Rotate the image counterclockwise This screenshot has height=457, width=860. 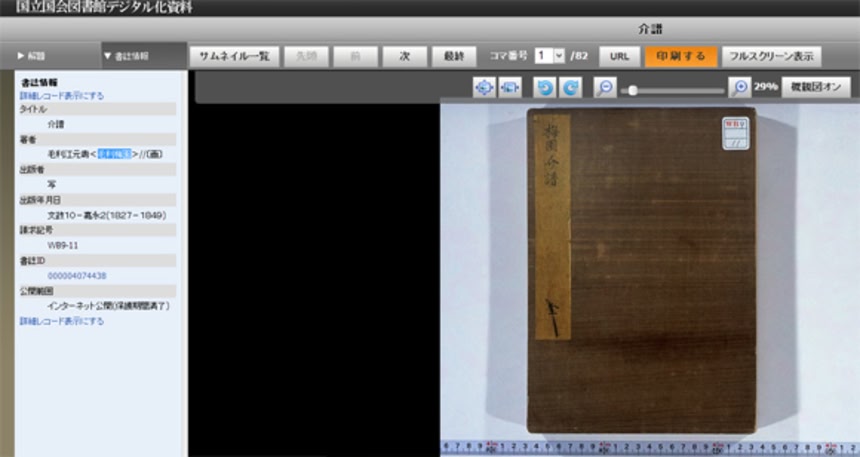pyautogui.click(x=544, y=88)
